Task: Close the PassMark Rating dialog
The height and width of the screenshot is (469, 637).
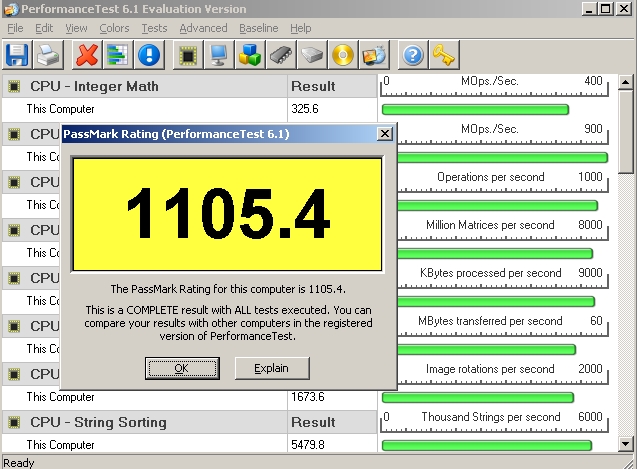Action: [x=384, y=134]
